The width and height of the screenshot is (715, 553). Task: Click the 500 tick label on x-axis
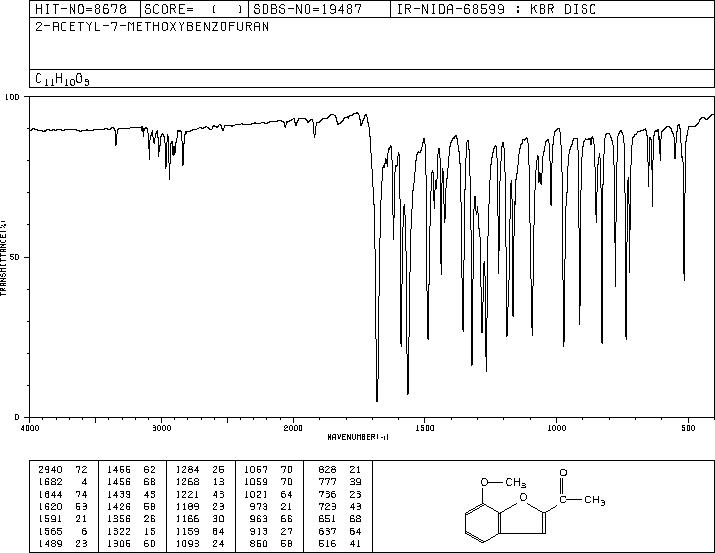(688, 428)
